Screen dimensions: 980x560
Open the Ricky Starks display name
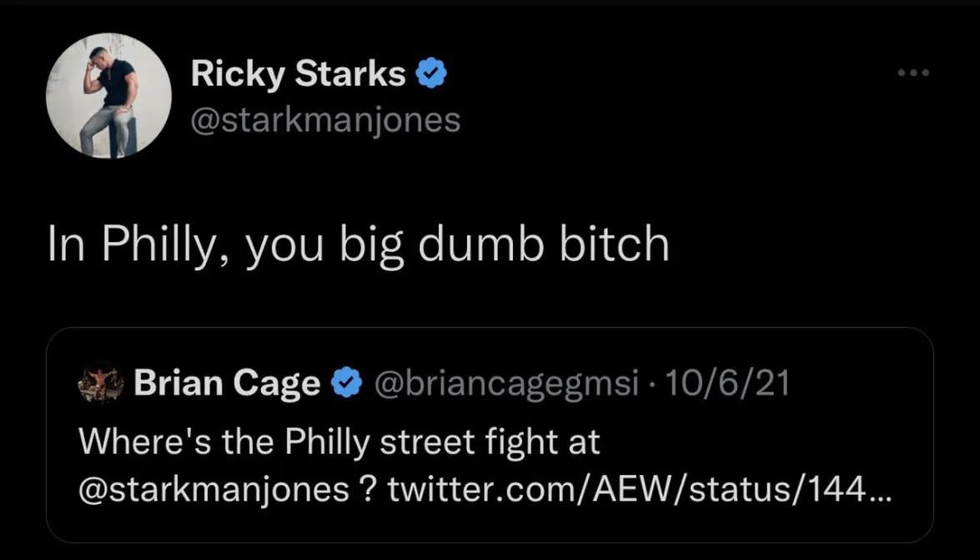[298, 75]
